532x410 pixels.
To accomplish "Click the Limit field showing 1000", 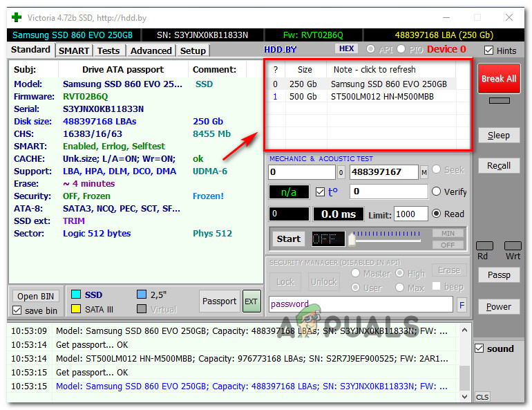I will point(411,214).
